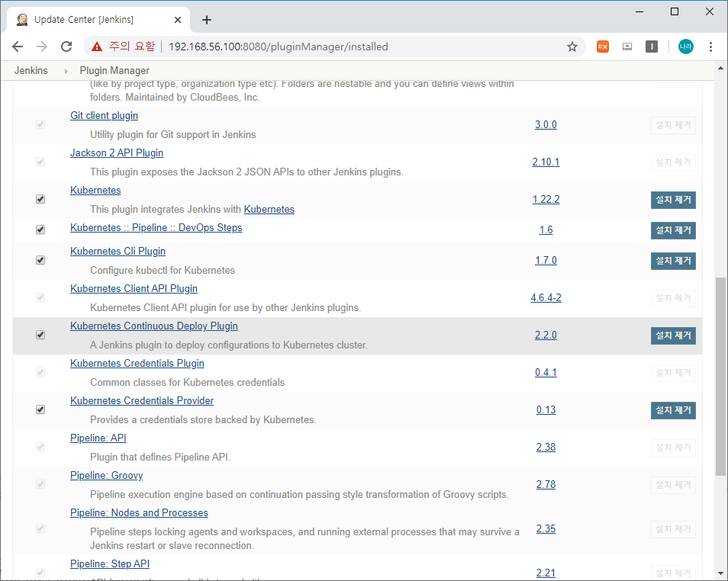Uninstall Kubernetes Pipeline DevOps Steps
The height and width of the screenshot is (581, 728).
pyautogui.click(x=673, y=230)
